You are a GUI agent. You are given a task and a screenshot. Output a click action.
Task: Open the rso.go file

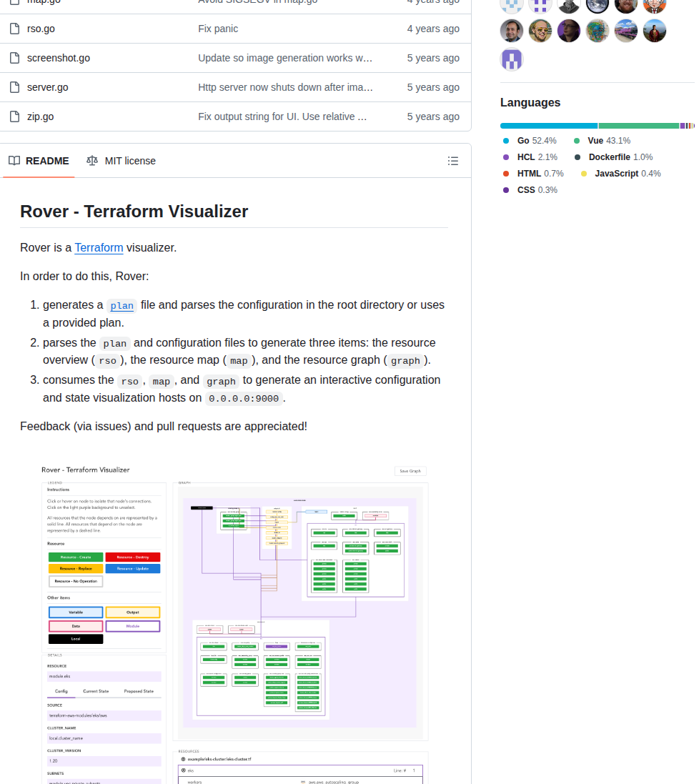[41, 29]
